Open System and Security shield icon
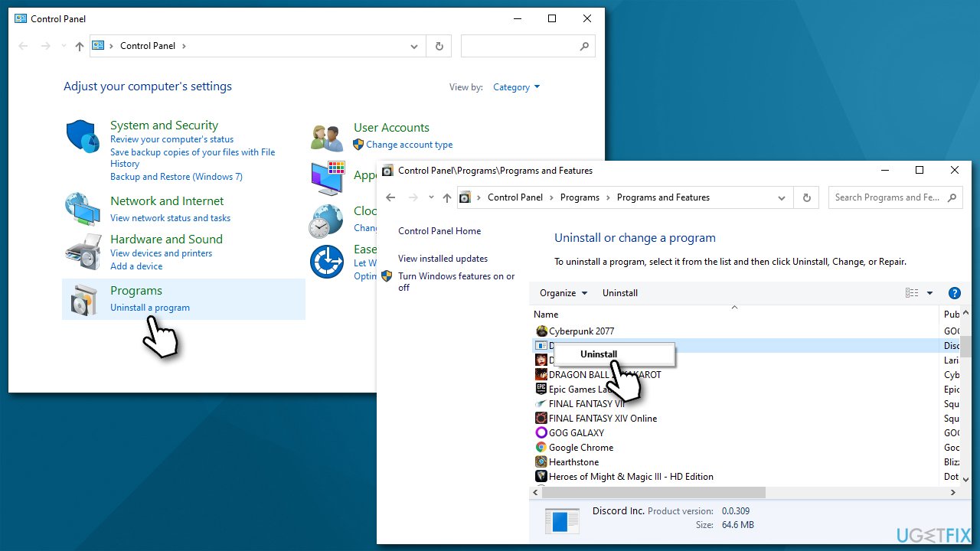This screenshot has width=980, height=551. pos(83,137)
